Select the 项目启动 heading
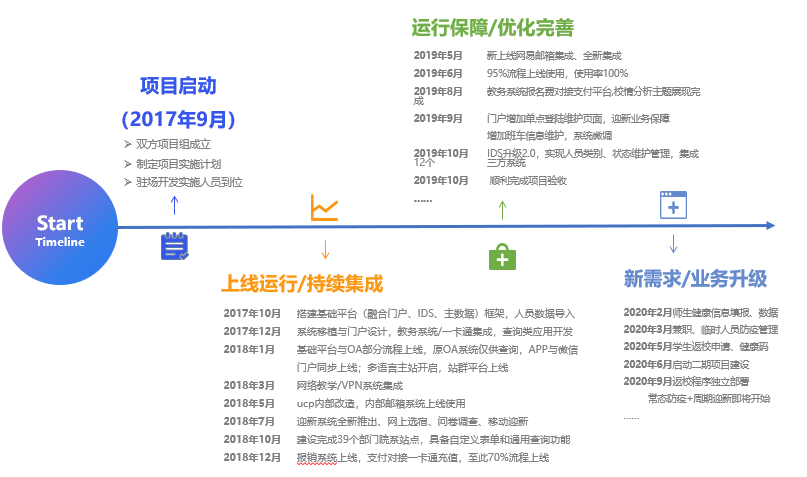Viewport: 807px width, 477px height. point(178,86)
